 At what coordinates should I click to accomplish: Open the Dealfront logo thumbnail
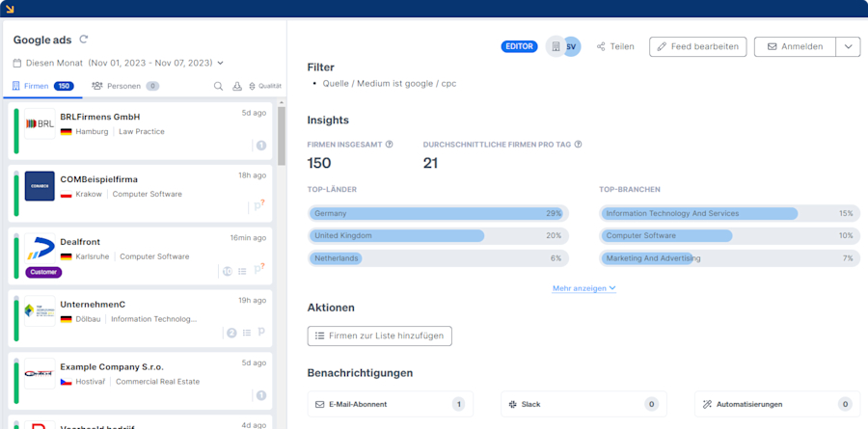[40, 249]
